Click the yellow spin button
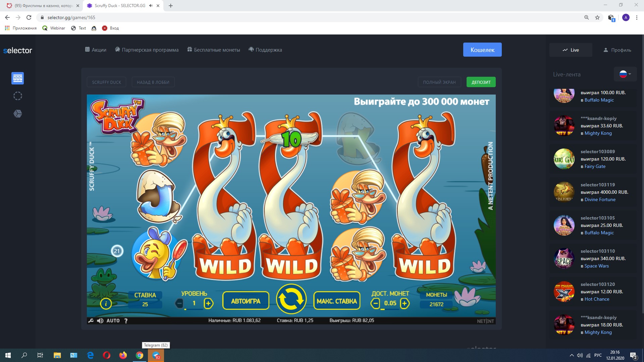This screenshot has width=644, height=362. [x=291, y=299]
